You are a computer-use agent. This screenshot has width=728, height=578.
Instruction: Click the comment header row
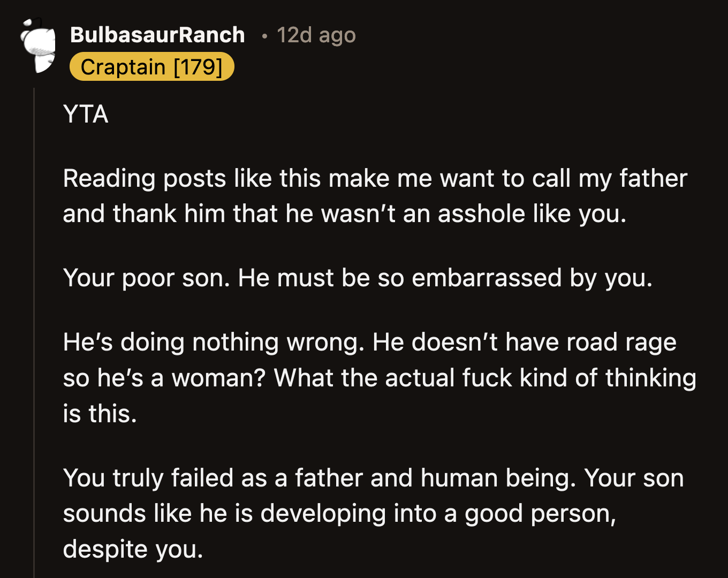[x=214, y=34]
